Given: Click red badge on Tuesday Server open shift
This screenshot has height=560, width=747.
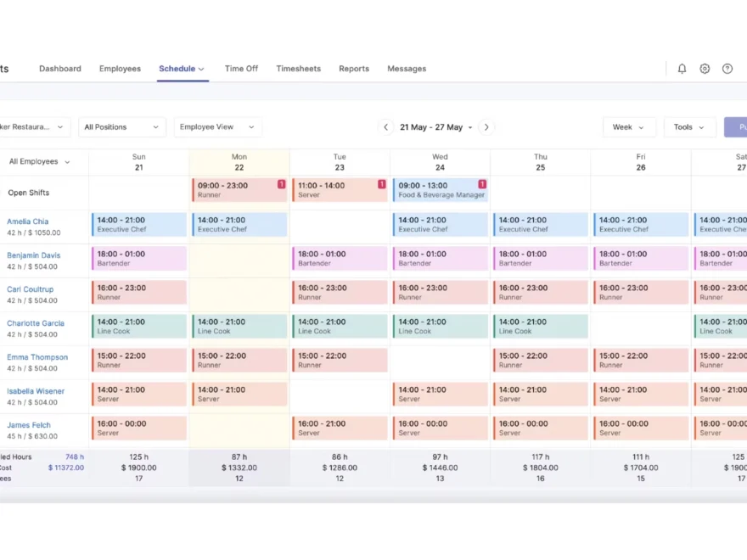Looking at the screenshot, I should [381, 184].
